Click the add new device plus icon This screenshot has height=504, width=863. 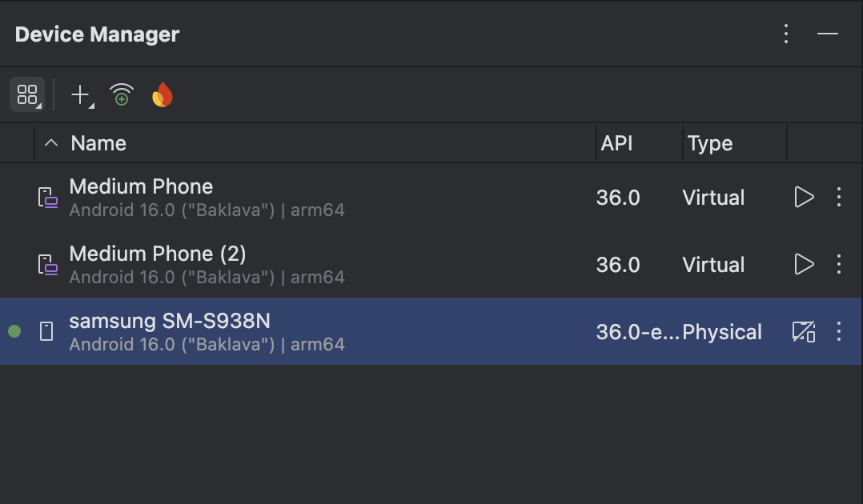click(81, 95)
